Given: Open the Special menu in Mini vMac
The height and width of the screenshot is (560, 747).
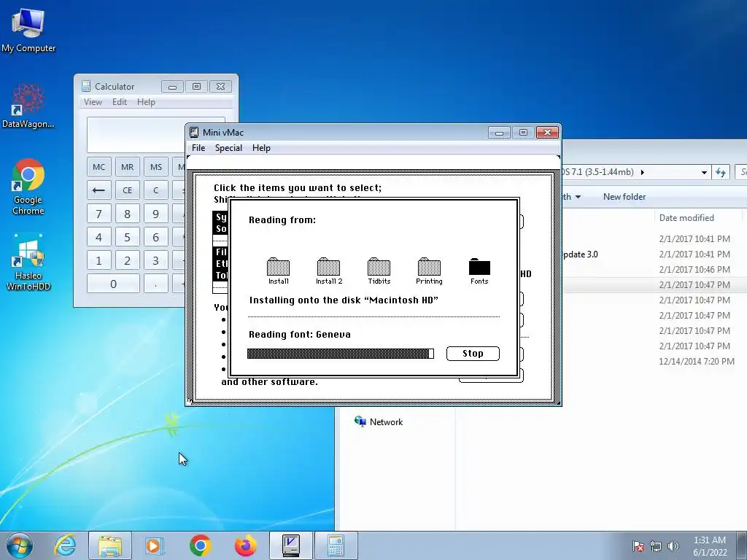Looking at the screenshot, I should (228, 148).
